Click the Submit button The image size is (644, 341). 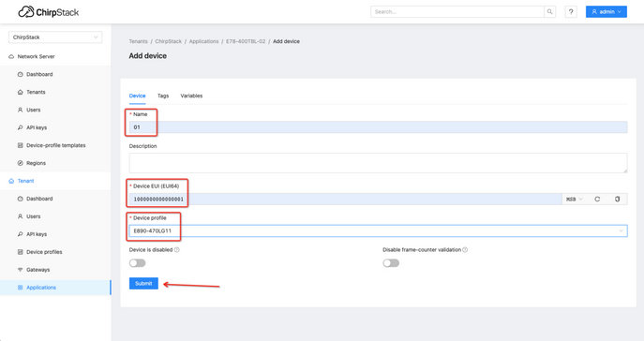pyautogui.click(x=143, y=284)
